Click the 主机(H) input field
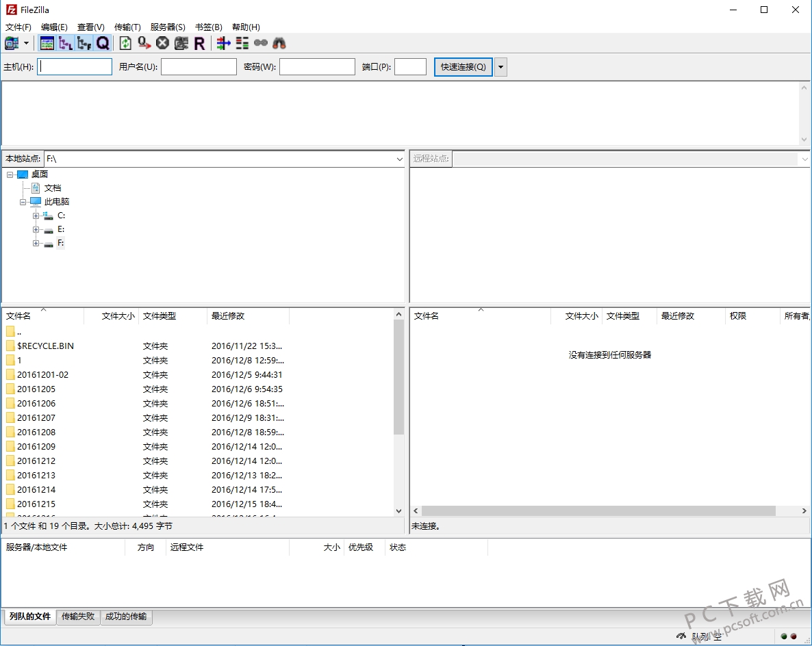Viewport: 812px width, 646px height. pyautogui.click(x=75, y=67)
